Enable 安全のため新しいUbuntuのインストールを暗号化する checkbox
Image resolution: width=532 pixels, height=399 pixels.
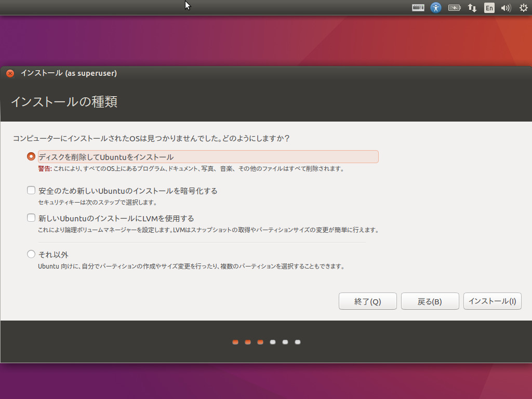(x=31, y=190)
